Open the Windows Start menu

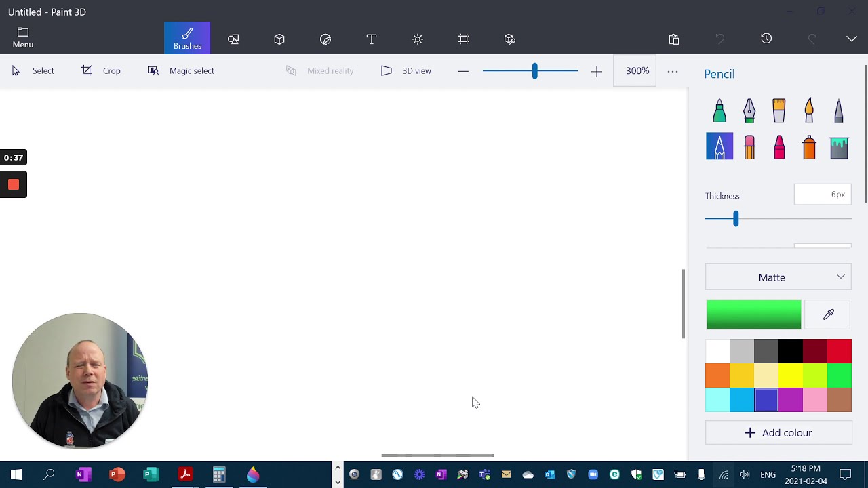(16, 474)
